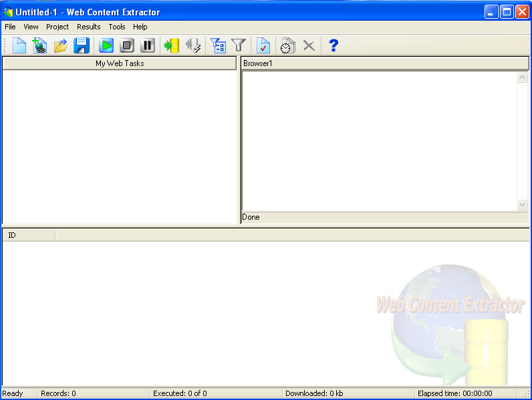Click the document with red checkmark icon
This screenshot has height=400, width=532.
(263, 45)
